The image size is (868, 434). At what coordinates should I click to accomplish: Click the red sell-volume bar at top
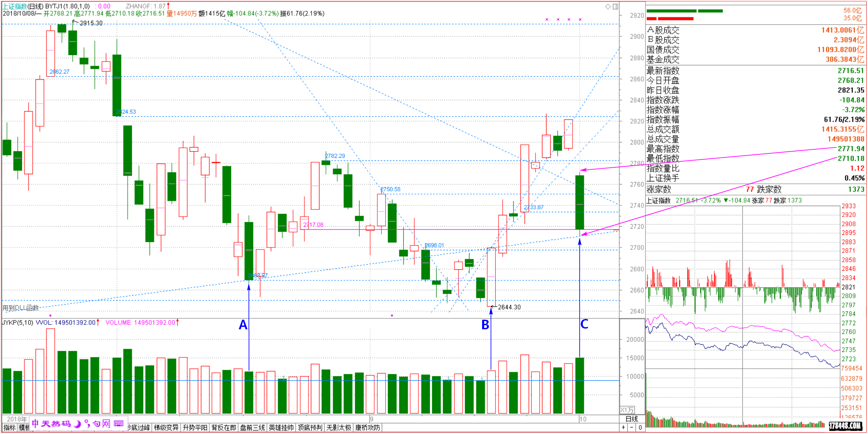tap(670, 18)
